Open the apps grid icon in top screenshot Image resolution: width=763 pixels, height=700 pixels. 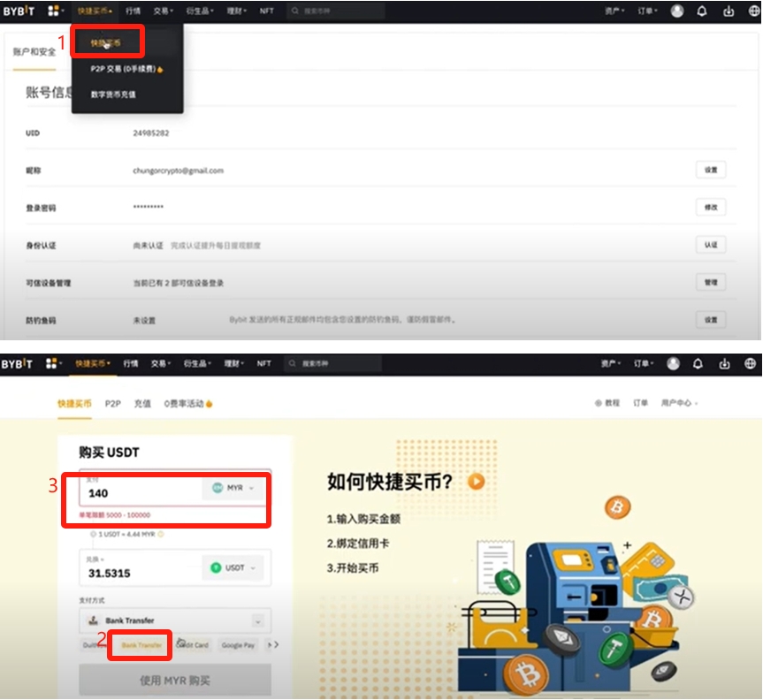click(54, 11)
